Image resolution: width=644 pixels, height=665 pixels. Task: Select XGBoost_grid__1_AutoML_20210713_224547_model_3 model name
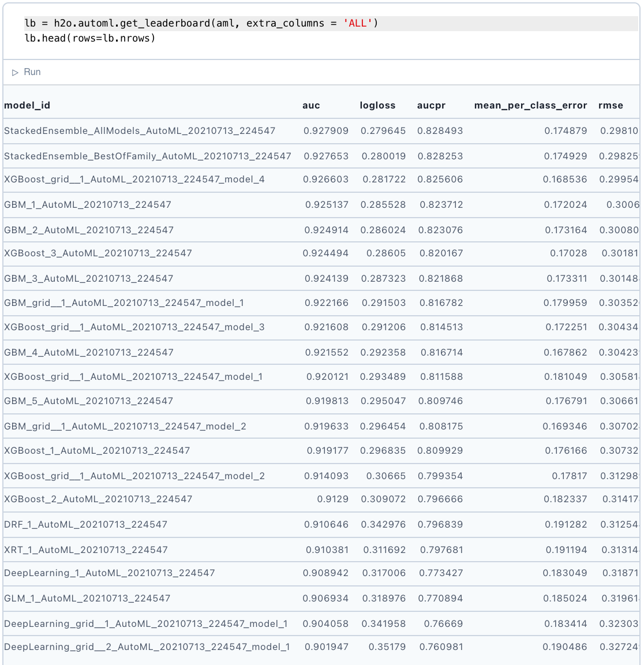pos(134,327)
